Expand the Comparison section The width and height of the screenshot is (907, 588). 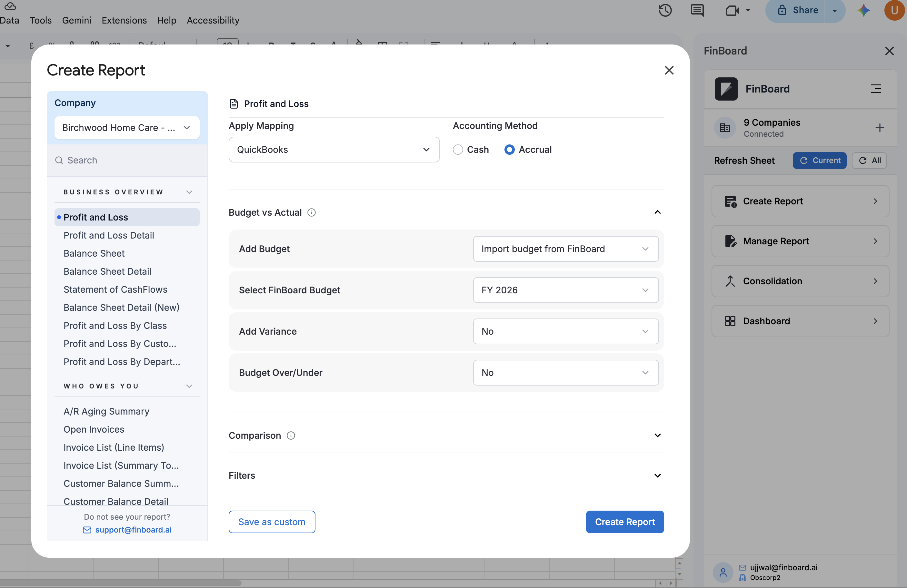pyautogui.click(x=657, y=435)
